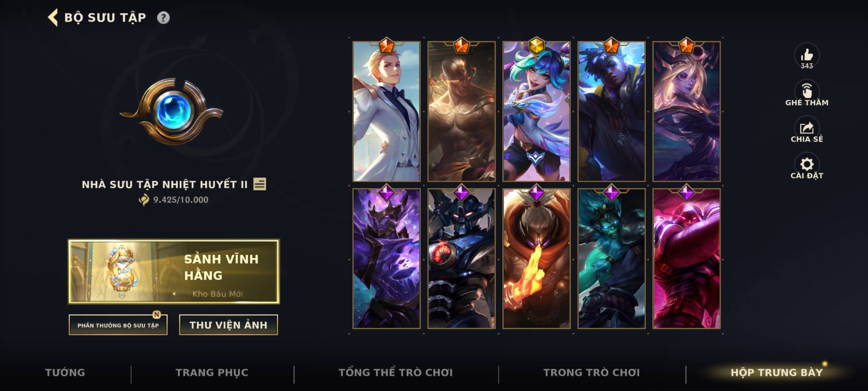Select the Hộp Trưng Bày tab
Viewport: 868px width, 391px height.
pos(776,372)
